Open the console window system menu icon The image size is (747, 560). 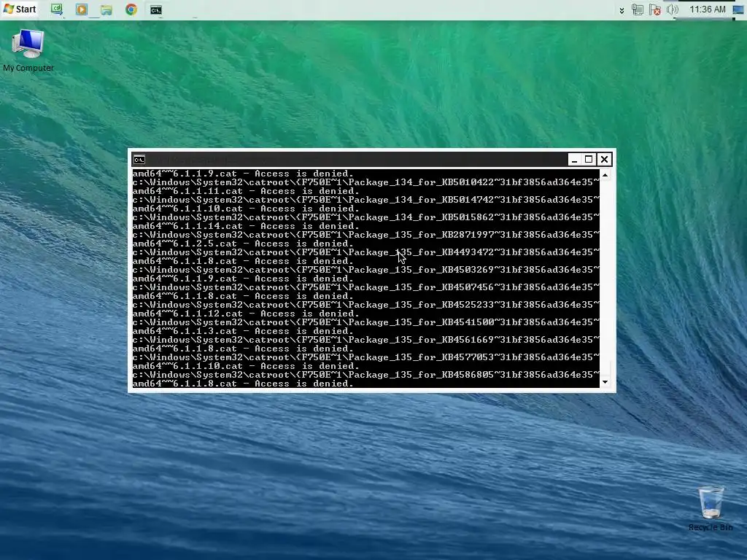coord(139,159)
